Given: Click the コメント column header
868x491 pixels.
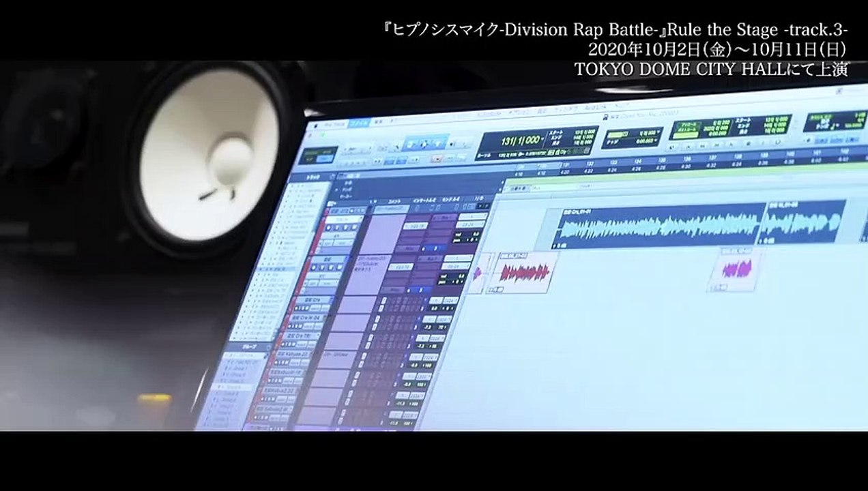Looking at the screenshot, I should [x=396, y=202].
